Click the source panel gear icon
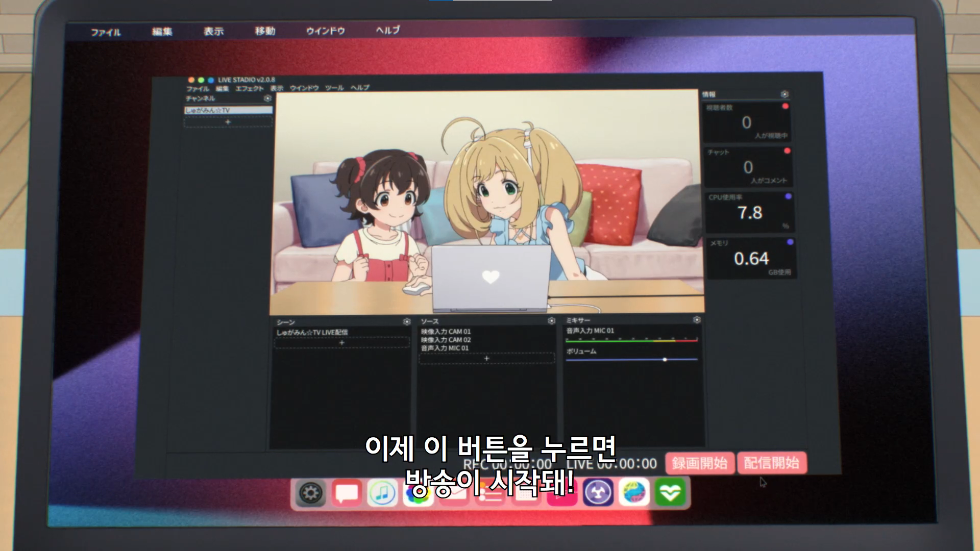The height and width of the screenshot is (551, 980). [x=551, y=321]
